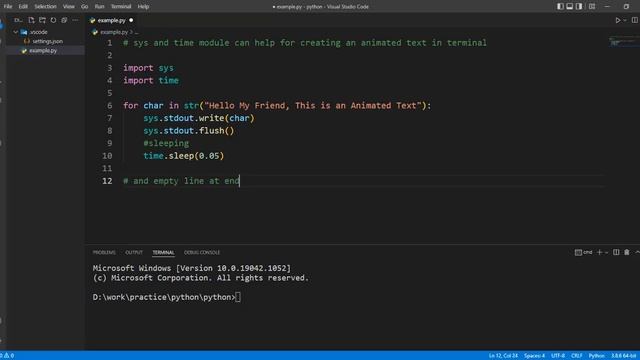640x360 pixels.
Task: Run the Python file play button
Action: [x=618, y=20]
